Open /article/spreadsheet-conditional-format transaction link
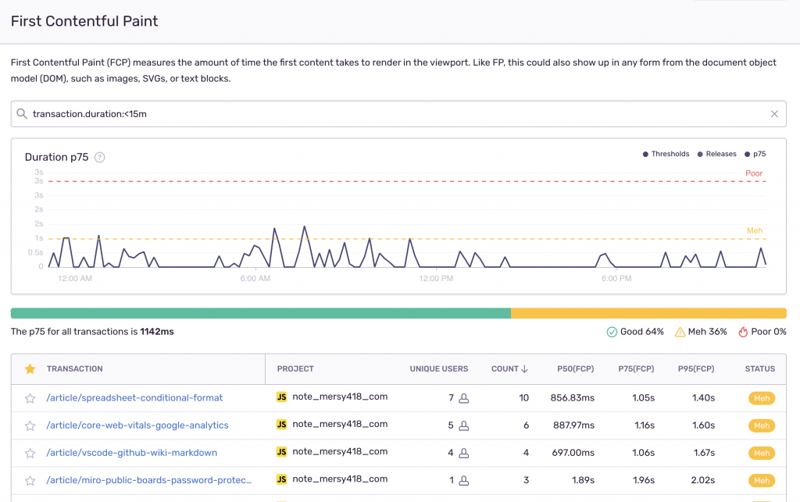Viewport: 800px width, 502px height. tap(134, 398)
